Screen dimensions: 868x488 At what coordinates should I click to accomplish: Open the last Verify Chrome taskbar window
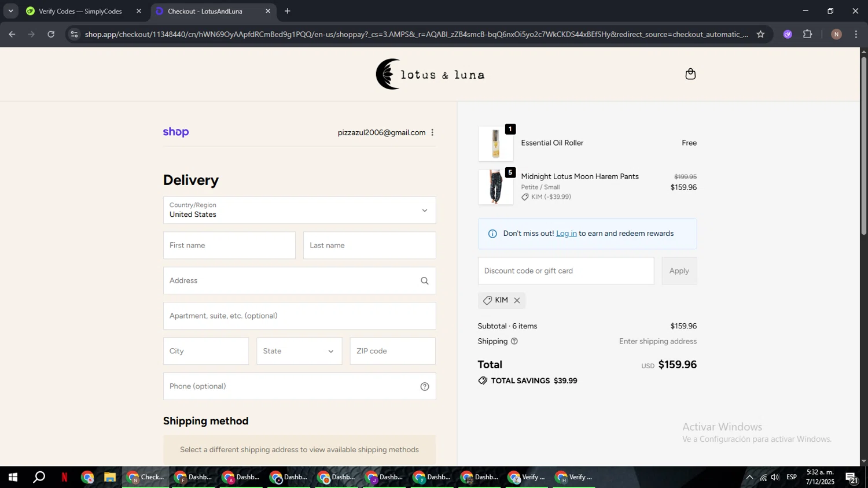point(574,478)
